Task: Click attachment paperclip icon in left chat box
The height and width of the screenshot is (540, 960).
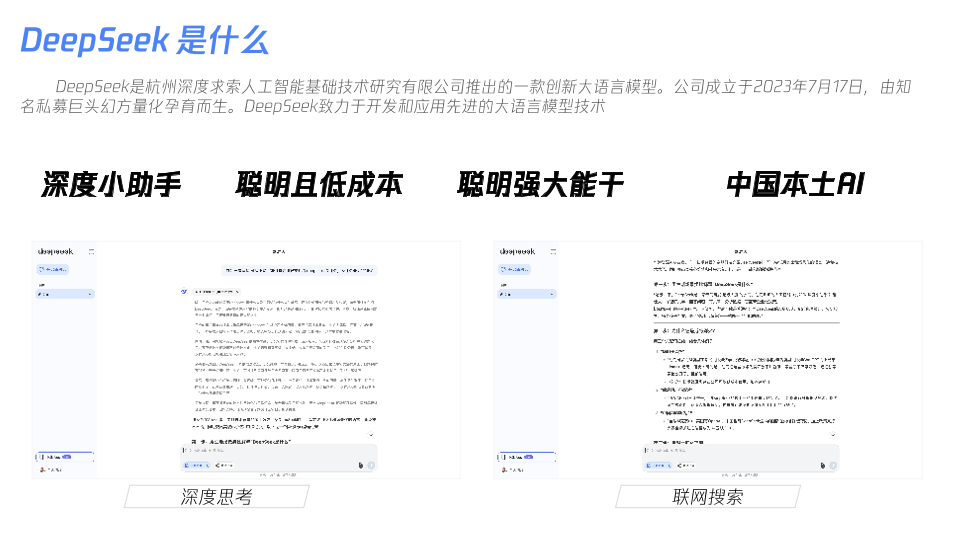Action: click(360, 465)
